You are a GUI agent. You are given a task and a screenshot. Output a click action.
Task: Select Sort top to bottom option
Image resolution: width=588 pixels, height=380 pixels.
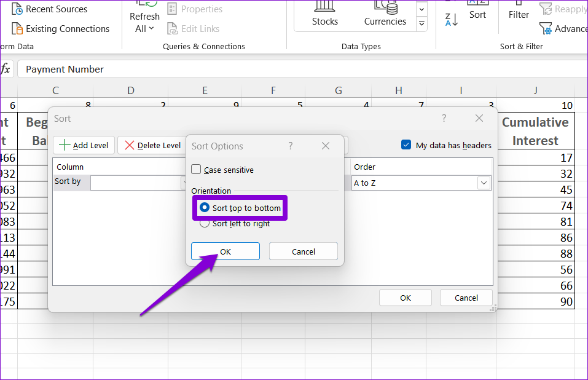[x=205, y=208]
